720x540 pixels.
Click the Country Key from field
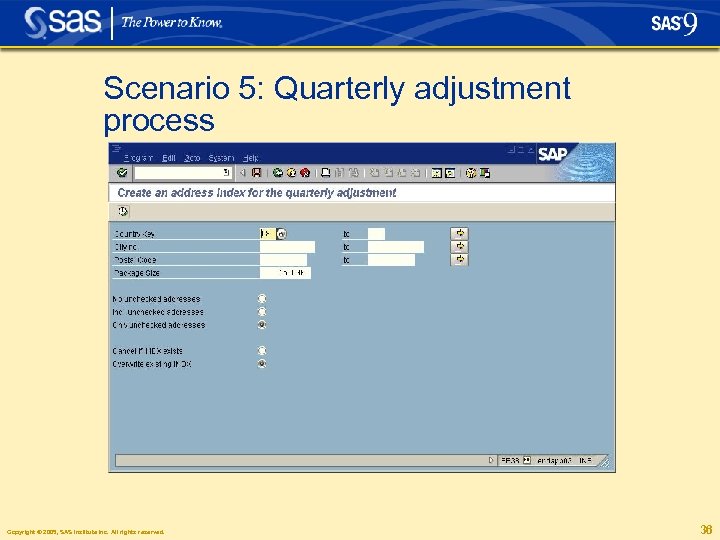click(268, 234)
